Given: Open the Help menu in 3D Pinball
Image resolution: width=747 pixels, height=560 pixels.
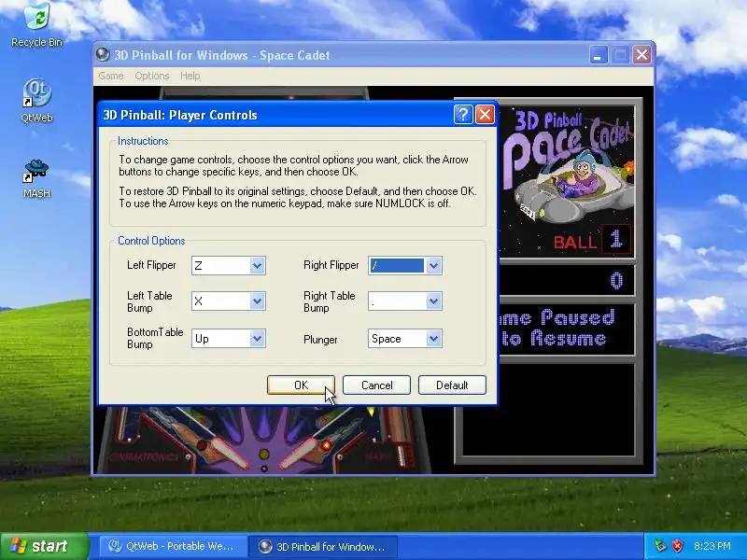Looking at the screenshot, I should point(190,76).
